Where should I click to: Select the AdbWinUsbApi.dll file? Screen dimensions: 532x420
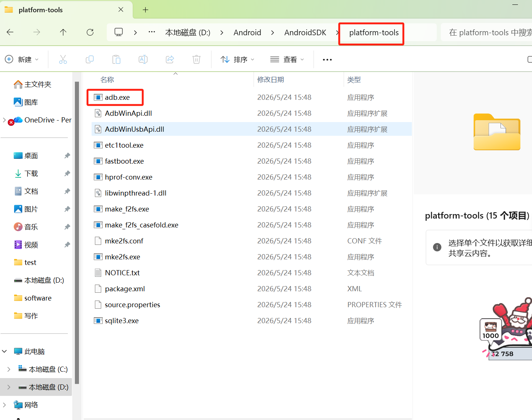tap(251, 129)
